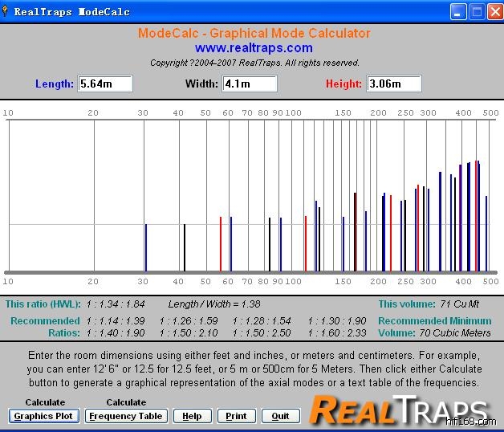Click the blue Length label
Viewport: 504px width, 432px height.
point(55,84)
